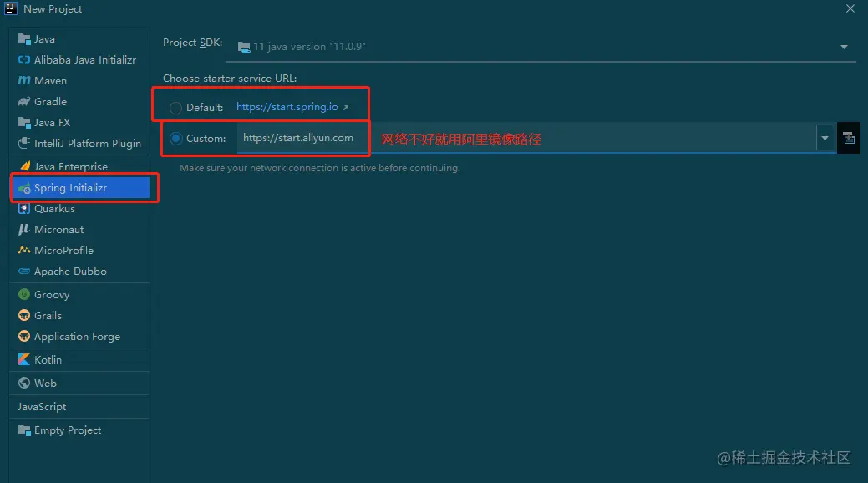Open the https://start.spring.io link
Image resolution: width=868 pixels, height=483 pixels.
pos(287,107)
